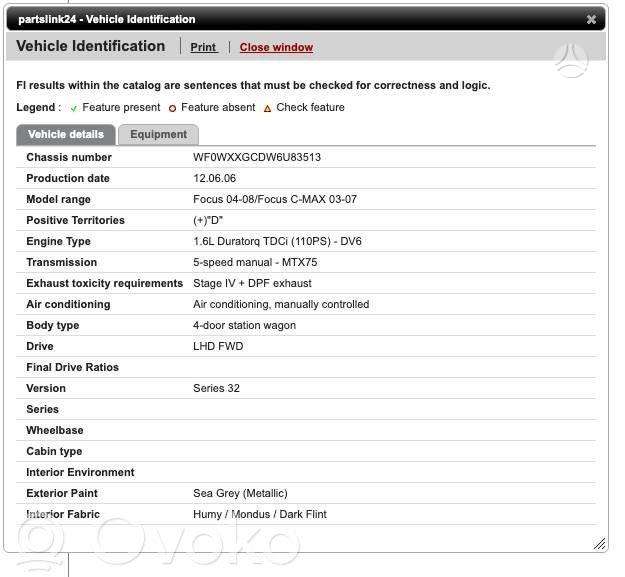This screenshot has width=625, height=577.
Task: Click the resize grip at the dialog corner
Action: click(x=599, y=544)
